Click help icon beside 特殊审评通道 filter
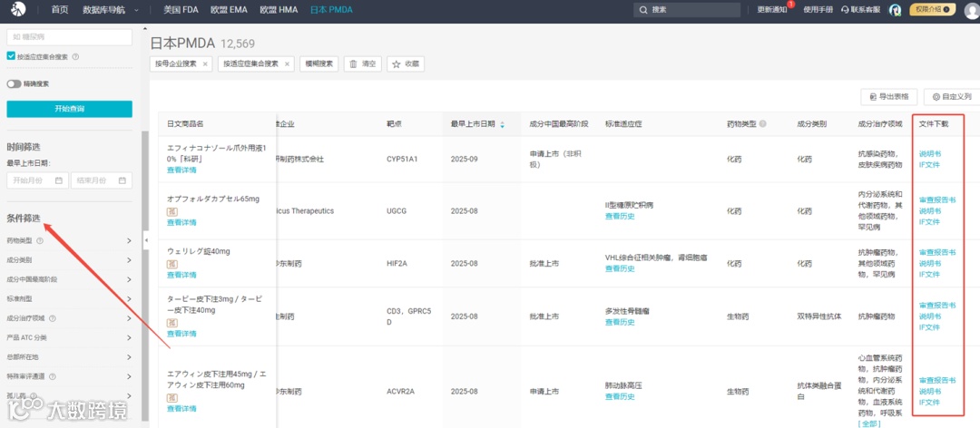Viewport: 980px width, 428px height. coord(53,376)
